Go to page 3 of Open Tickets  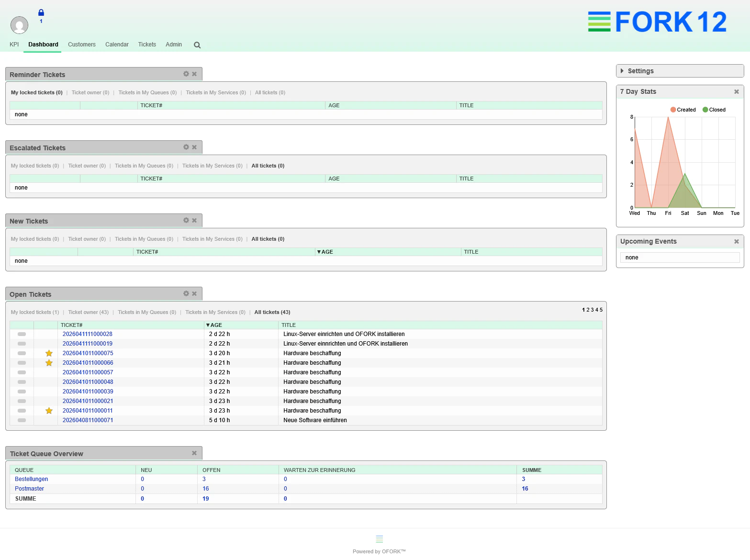click(592, 310)
